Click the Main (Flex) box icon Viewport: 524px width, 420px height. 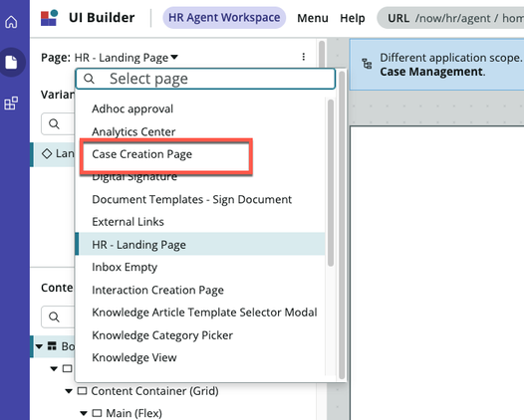click(97, 413)
